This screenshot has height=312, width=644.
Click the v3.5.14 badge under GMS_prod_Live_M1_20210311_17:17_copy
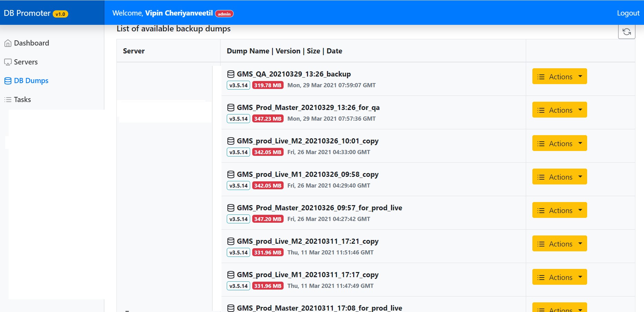[238, 286]
